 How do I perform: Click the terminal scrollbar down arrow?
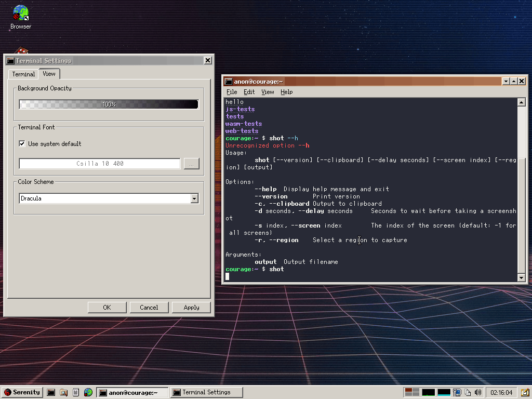[x=522, y=278]
